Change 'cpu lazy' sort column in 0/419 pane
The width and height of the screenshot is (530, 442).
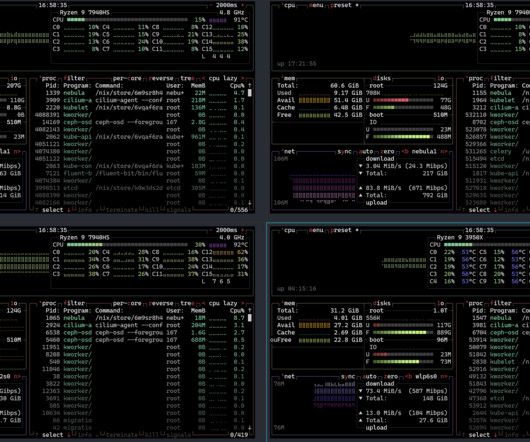[223, 303]
